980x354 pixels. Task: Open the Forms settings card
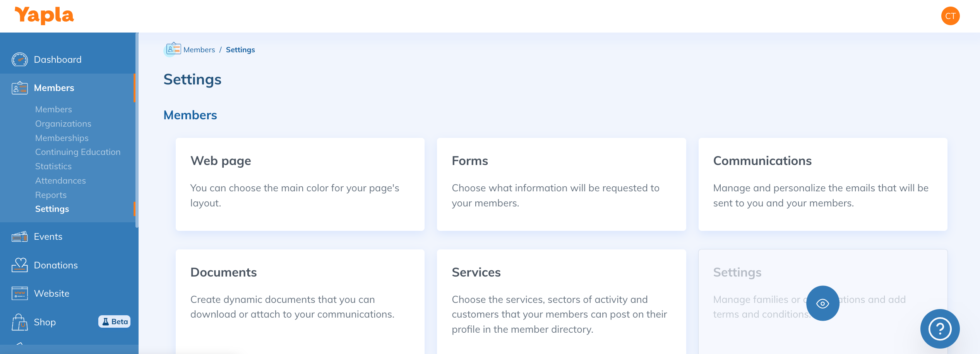(x=561, y=184)
